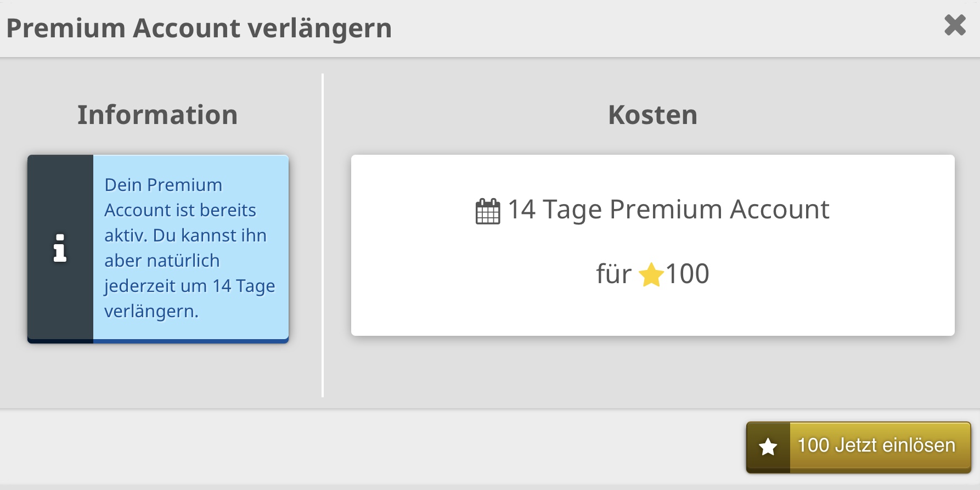Click the gold star next to 100 price
980x490 pixels.
pyautogui.click(x=651, y=275)
